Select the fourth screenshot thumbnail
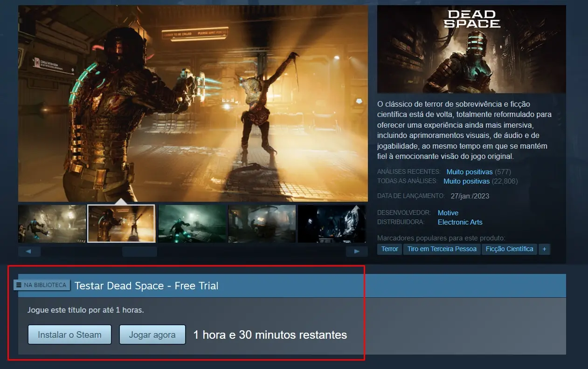The width and height of the screenshot is (588, 369). pyautogui.click(x=262, y=224)
